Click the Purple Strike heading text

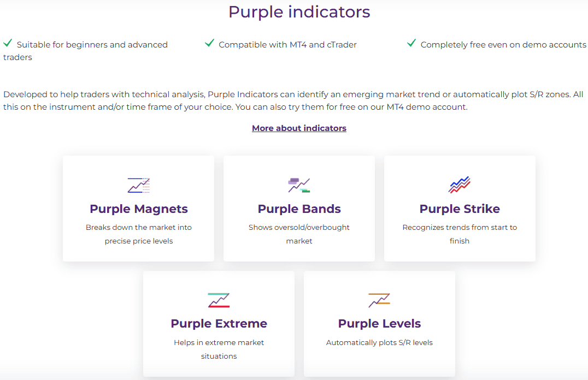coord(460,209)
